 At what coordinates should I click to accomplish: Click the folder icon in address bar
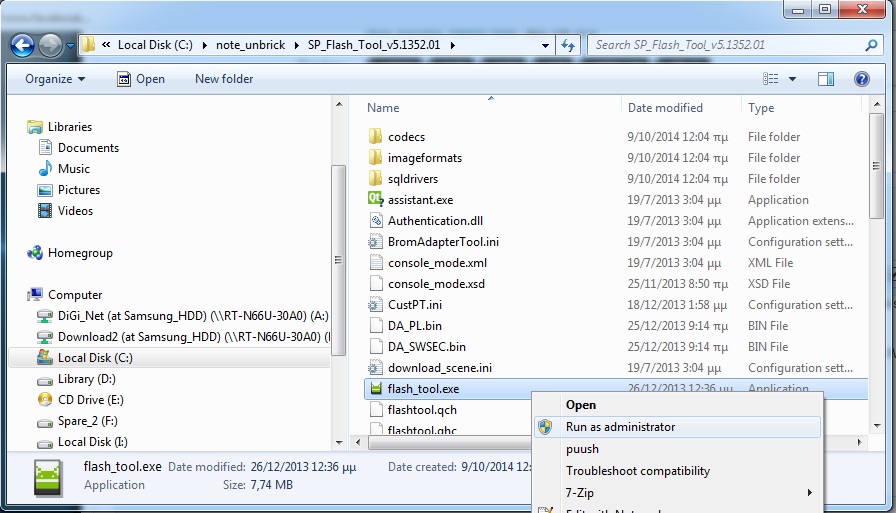click(87, 45)
